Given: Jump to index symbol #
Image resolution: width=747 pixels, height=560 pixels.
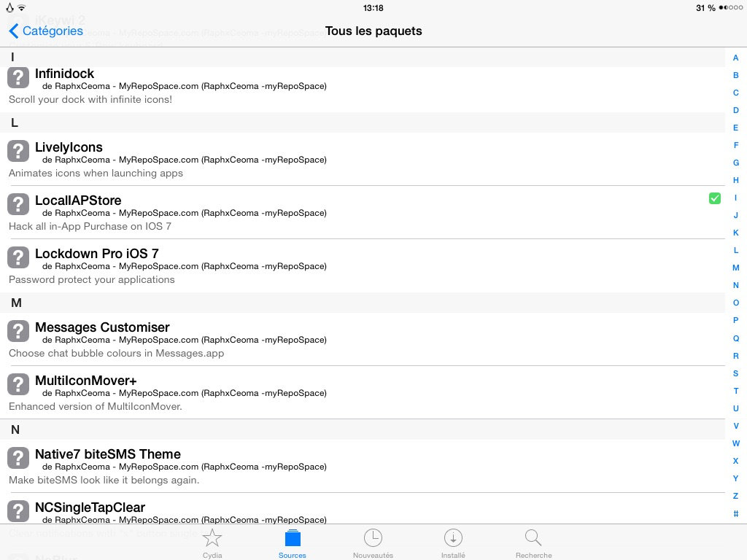Looking at the screenshot, I should pyautogui.click(x=735, y=513).
